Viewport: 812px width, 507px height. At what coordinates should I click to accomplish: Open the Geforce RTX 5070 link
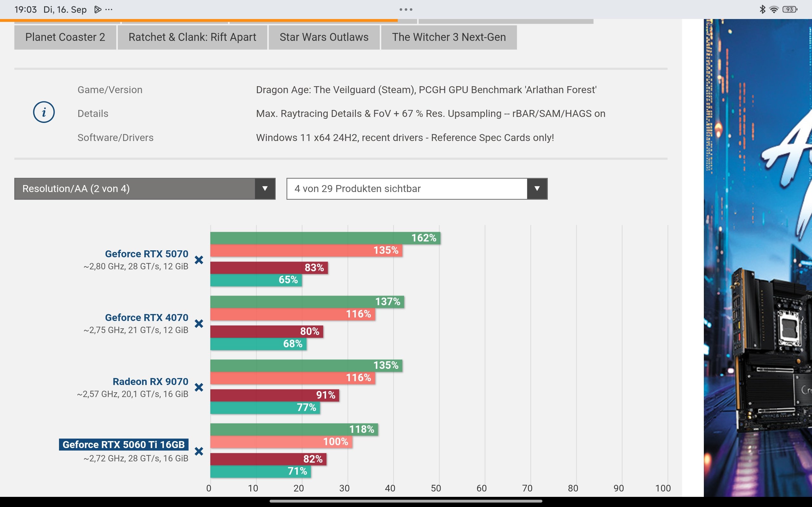(x=146, y=254)
